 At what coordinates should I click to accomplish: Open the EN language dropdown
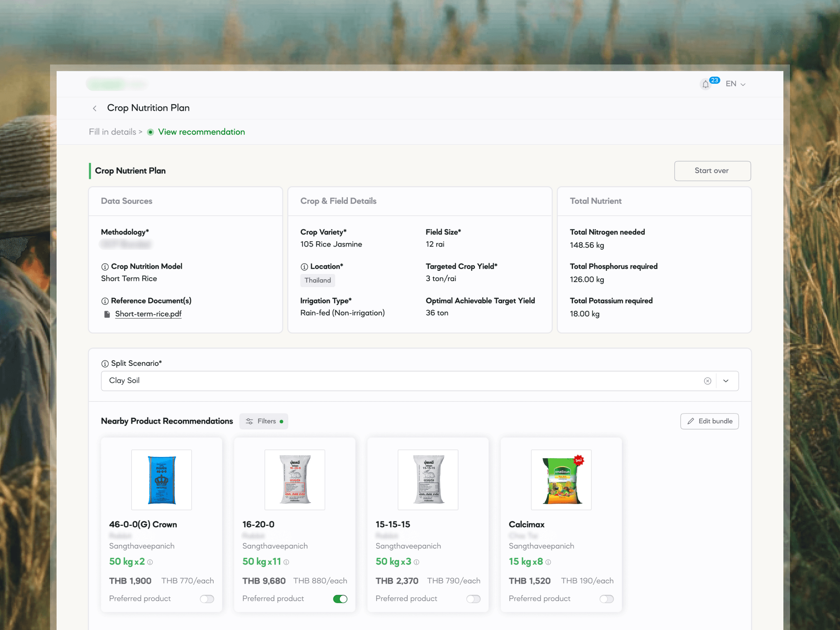(735, 84)
